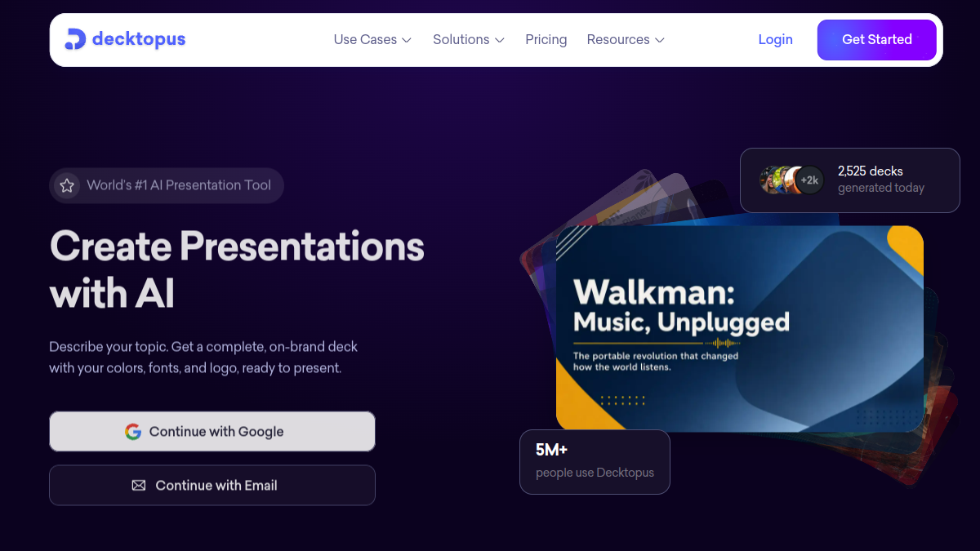
Task: Expand the Resources chevron arrow
Action: click(x=659, y=40)
